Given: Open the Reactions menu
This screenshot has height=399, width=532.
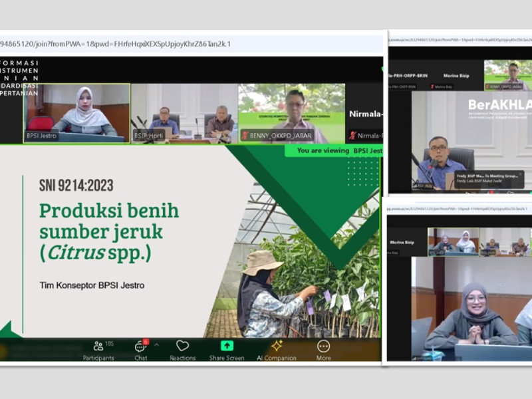Looking at the screenshot, I should (x=182, y=350).
